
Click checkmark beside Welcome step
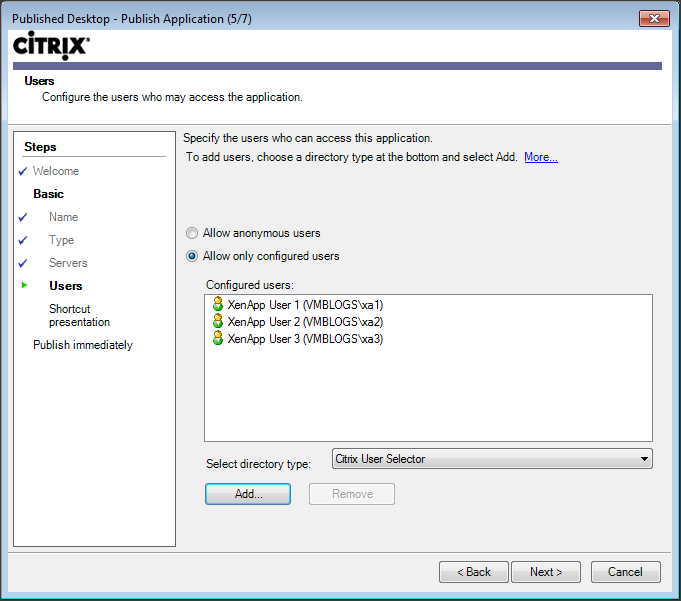23,172
